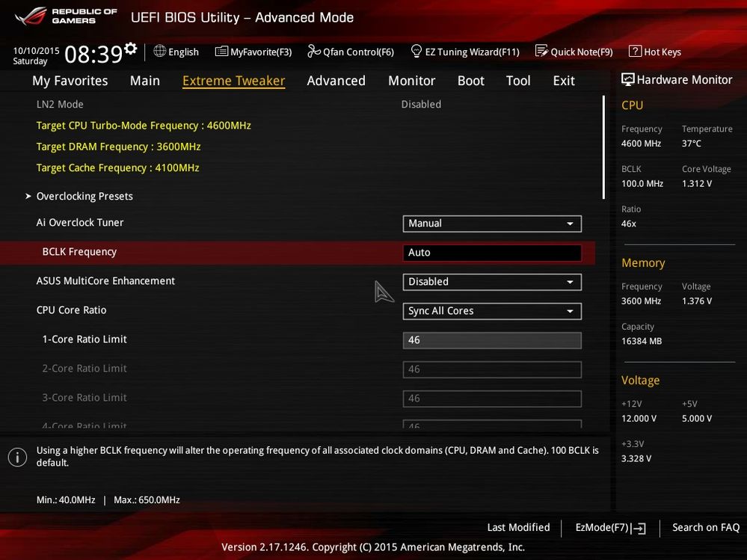Click the BCLK Frequency input field
Viewport: 747px width, 560px height.
coord(492,253)
